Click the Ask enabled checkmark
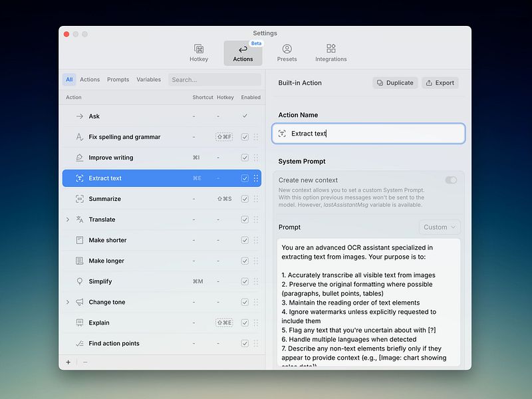This screenshot has height=399, width=532. [245, 116]
